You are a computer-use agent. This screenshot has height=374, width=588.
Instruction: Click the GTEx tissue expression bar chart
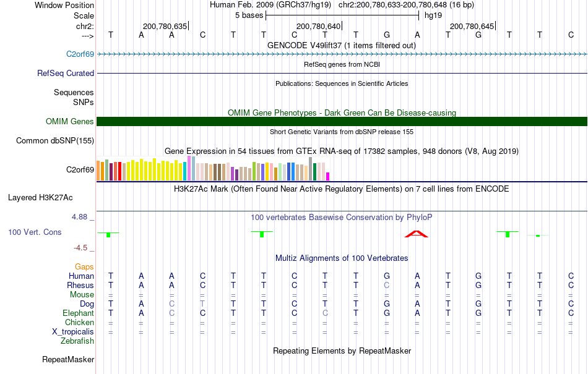[213, 169]
